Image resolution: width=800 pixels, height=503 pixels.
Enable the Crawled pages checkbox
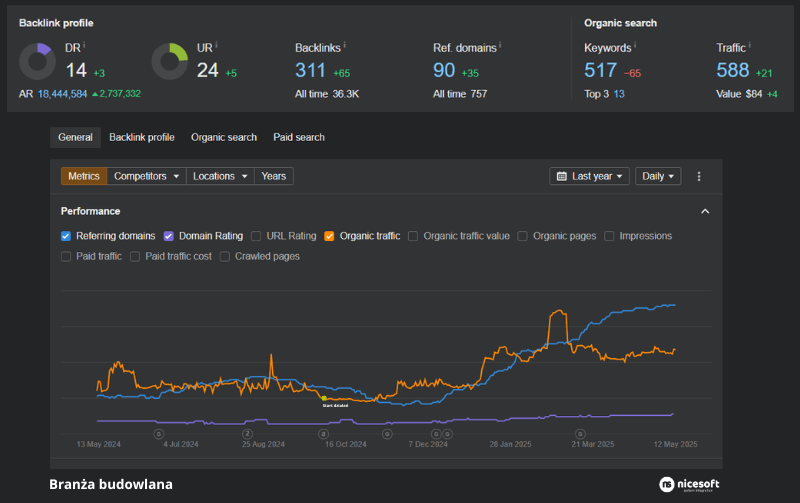point(224,257)
